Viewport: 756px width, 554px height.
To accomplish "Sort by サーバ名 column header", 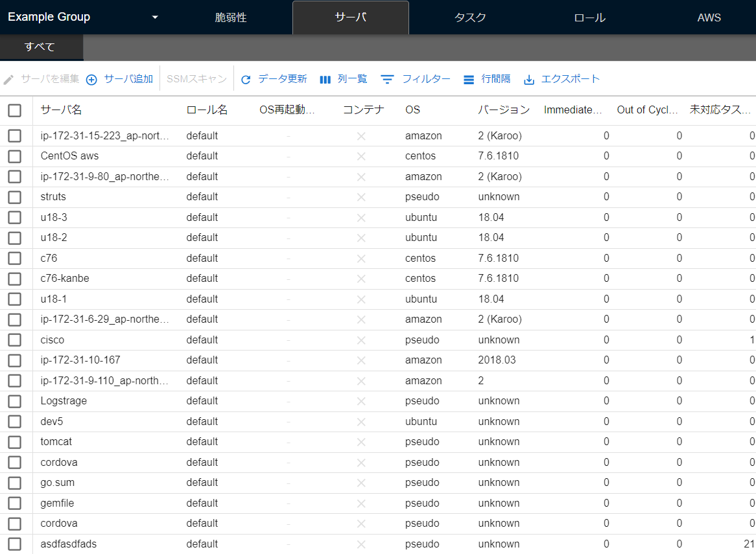I will coord(61,110).
